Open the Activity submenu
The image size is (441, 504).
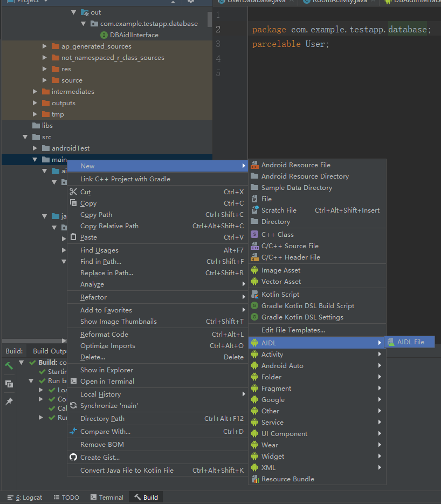(x=318, y=354)
